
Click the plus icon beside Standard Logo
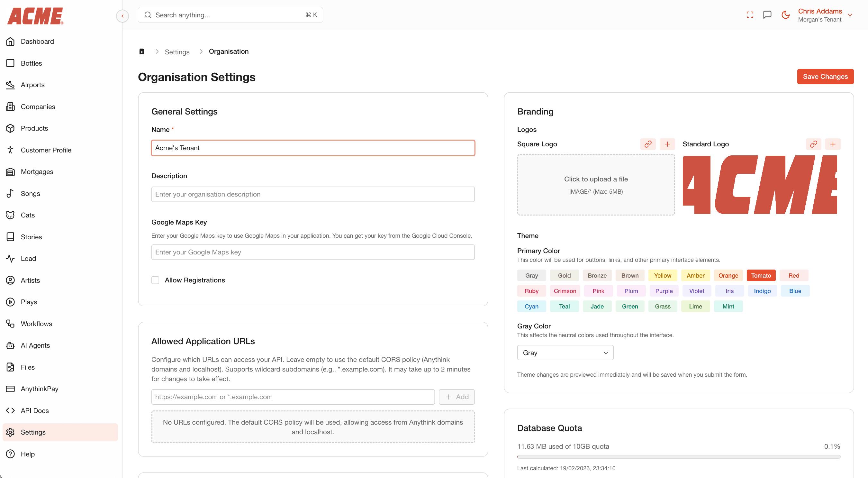(x=833, y=144)
